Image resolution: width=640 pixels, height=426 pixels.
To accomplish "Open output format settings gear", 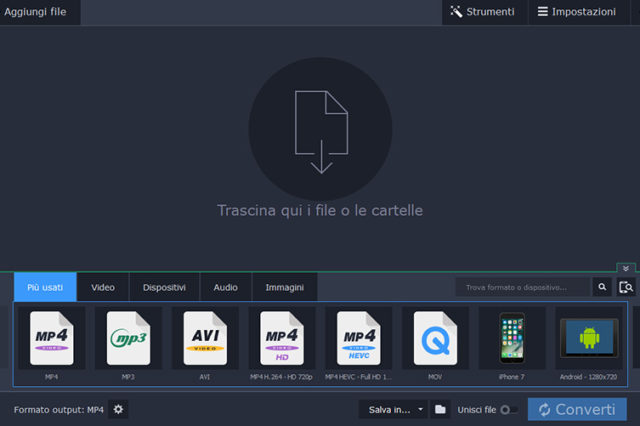I will (118, 409).
